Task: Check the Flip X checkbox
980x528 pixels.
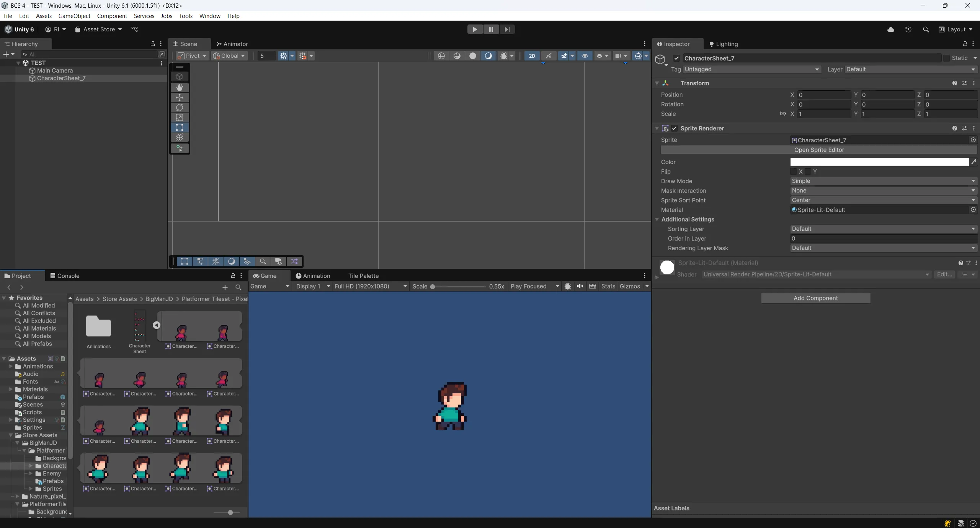Action: click(x=794, y=171)
